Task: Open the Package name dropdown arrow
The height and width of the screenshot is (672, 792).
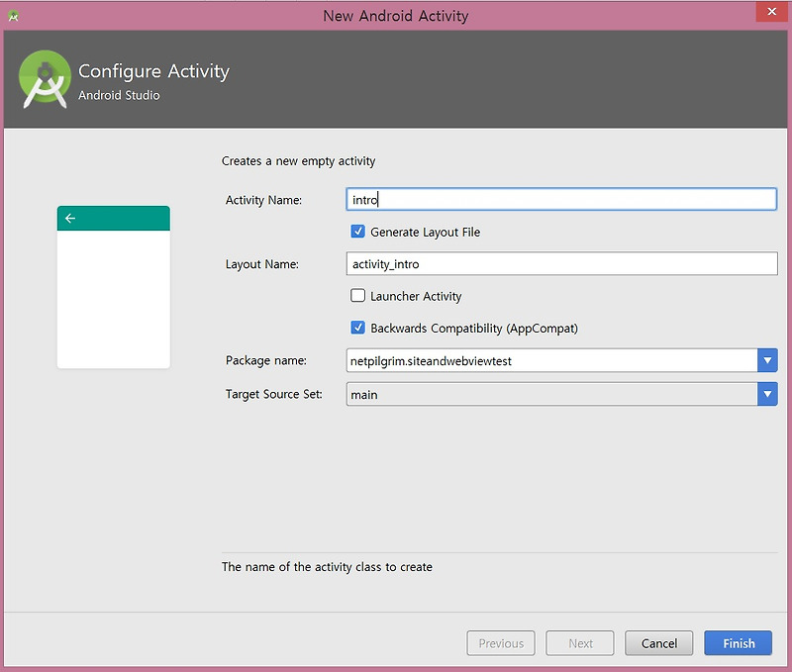Action: pos(767,360)
